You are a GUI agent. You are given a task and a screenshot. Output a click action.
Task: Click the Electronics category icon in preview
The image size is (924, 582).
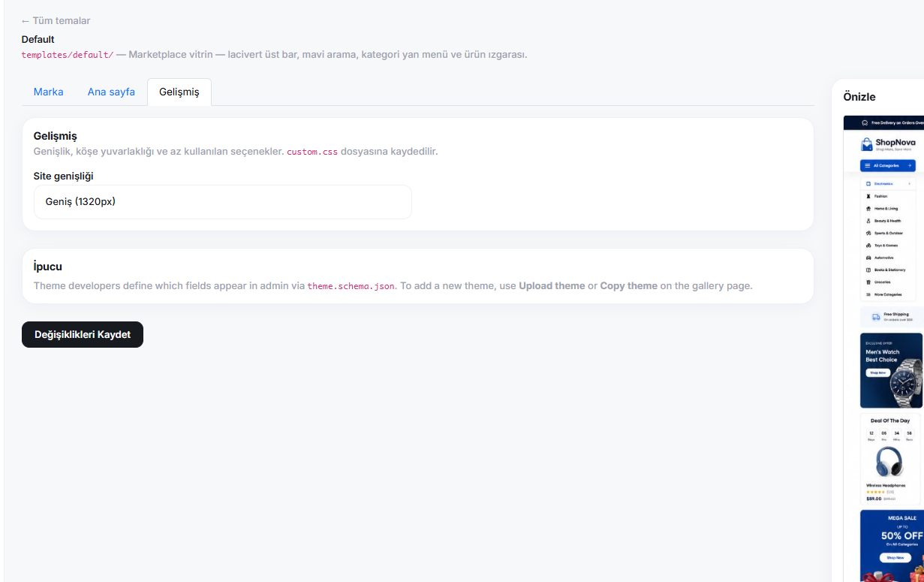point(868,183)
